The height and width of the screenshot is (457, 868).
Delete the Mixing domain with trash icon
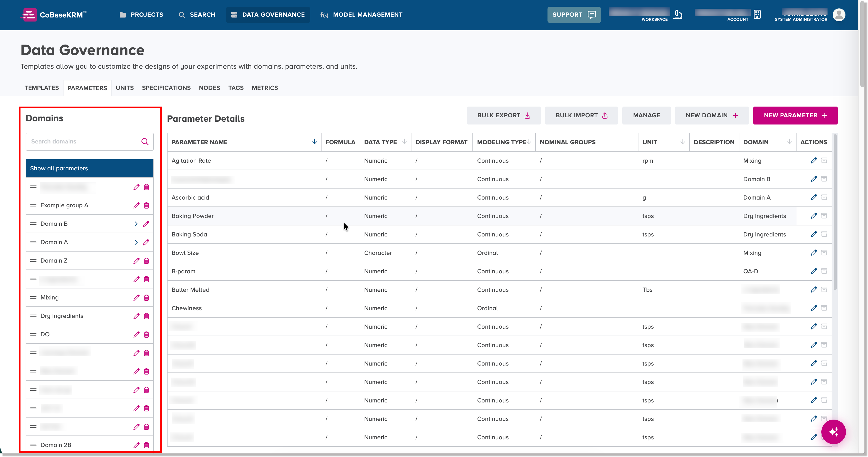[146, 298]
